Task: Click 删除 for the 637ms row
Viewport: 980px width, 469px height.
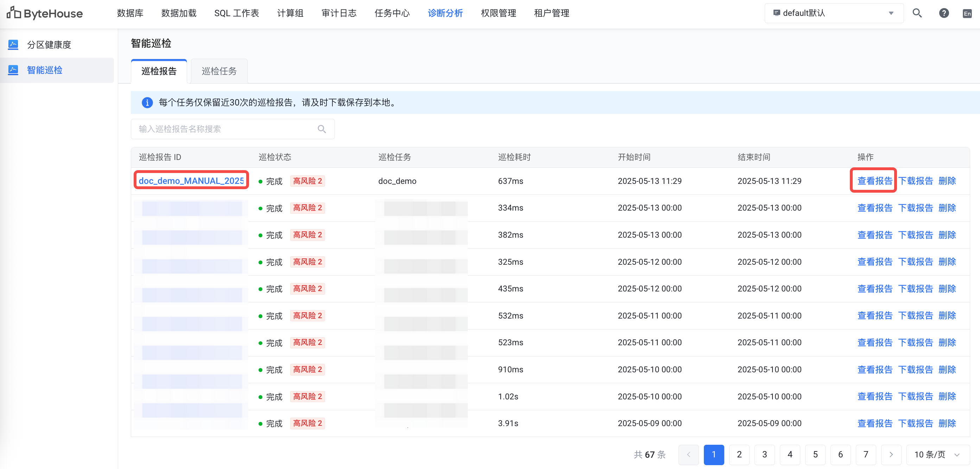Action: tap(947, 181)
